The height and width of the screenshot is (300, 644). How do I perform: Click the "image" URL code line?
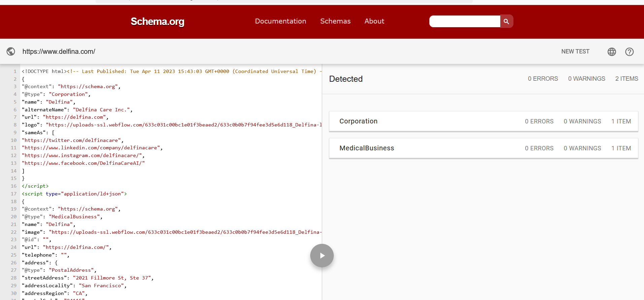(x=172, y=232)
